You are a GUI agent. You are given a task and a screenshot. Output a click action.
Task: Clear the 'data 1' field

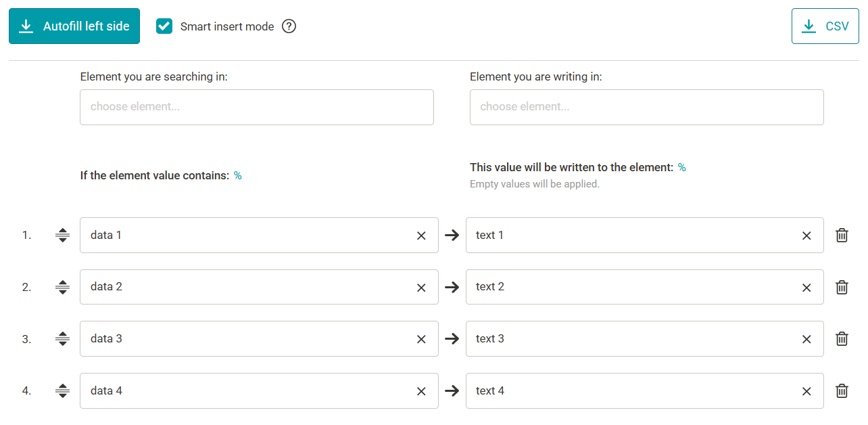click(x=421, y=236)
